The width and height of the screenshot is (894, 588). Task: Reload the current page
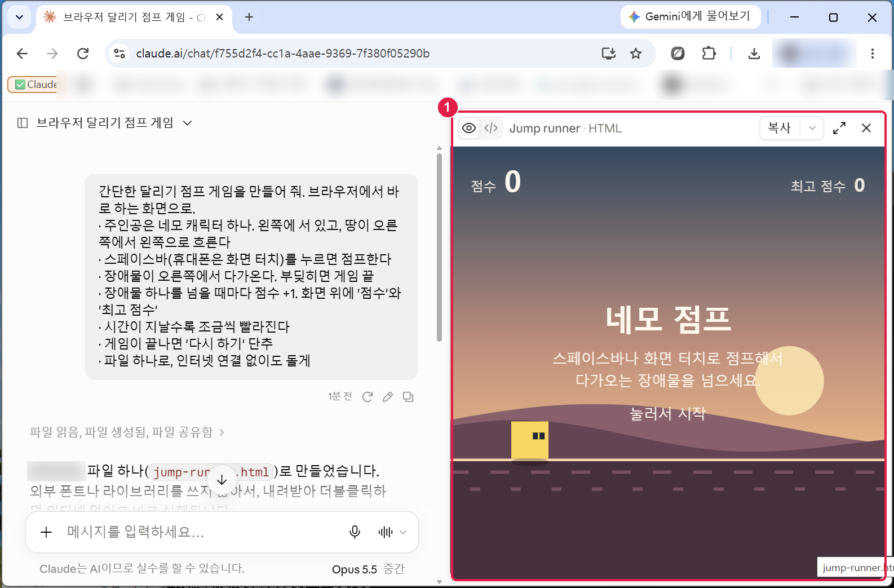pos(83,54)
